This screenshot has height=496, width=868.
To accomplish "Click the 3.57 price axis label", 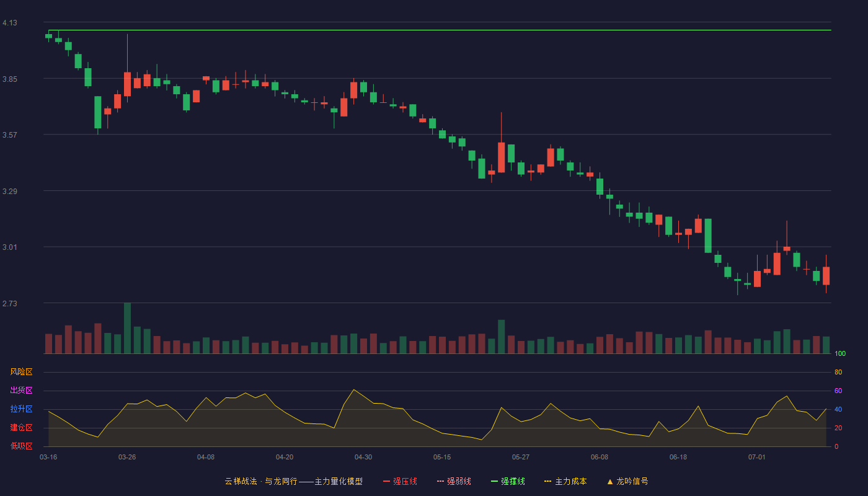I will coord(10,135).
